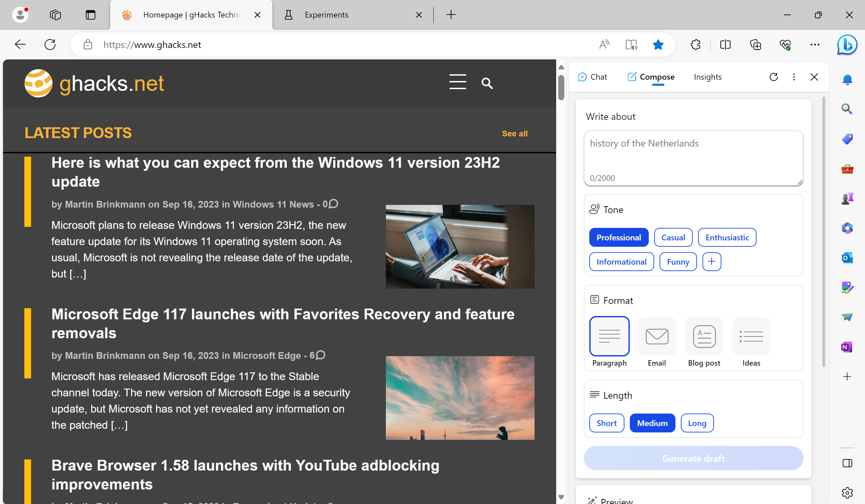Focus the Write about text box
Viewport: 865px width, 504px height.
click(693, 158)
